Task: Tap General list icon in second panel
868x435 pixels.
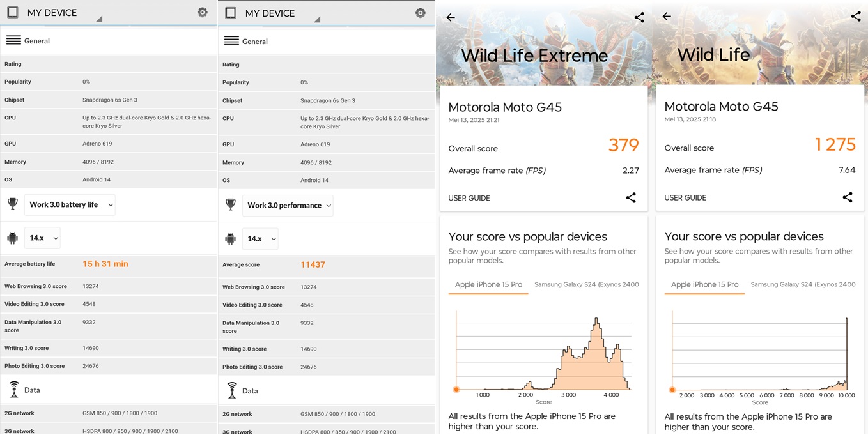Action: coord(231,41)
